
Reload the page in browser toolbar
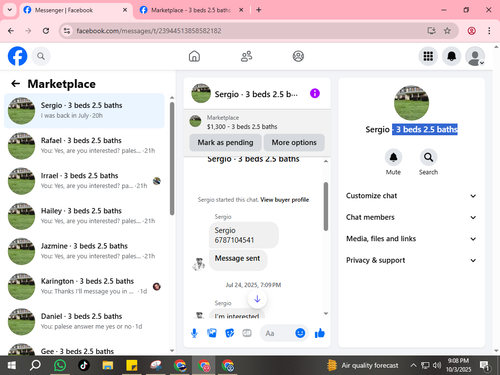(46, 31)
